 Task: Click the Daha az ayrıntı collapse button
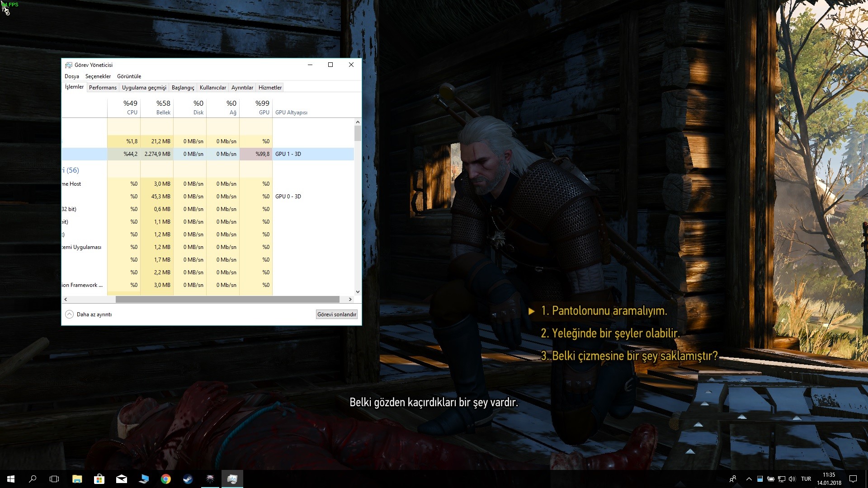(87, 314)
